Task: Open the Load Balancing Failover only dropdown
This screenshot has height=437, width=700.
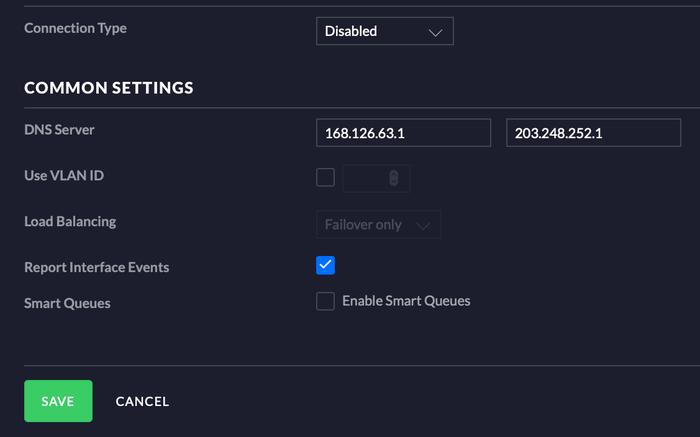Action: coord(379,225)
